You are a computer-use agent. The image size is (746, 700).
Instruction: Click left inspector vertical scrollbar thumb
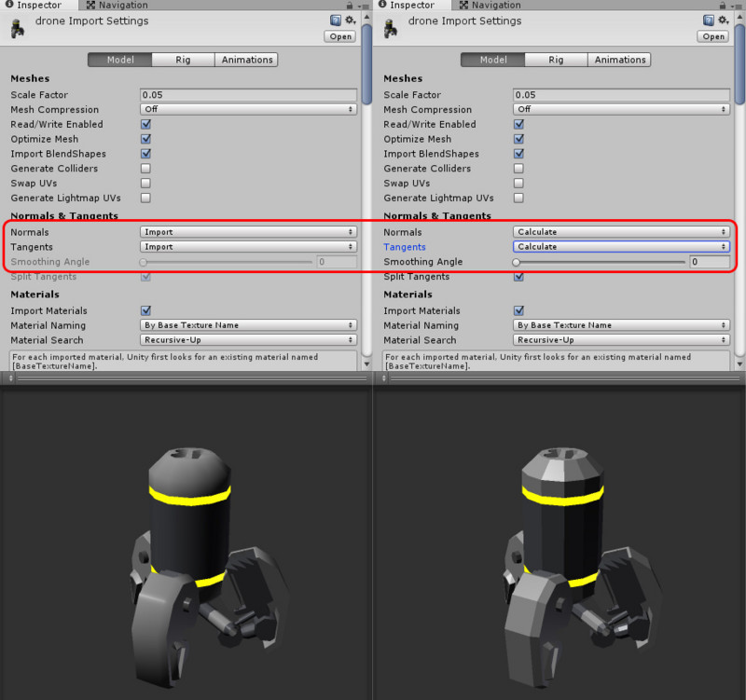coord(366,63)
